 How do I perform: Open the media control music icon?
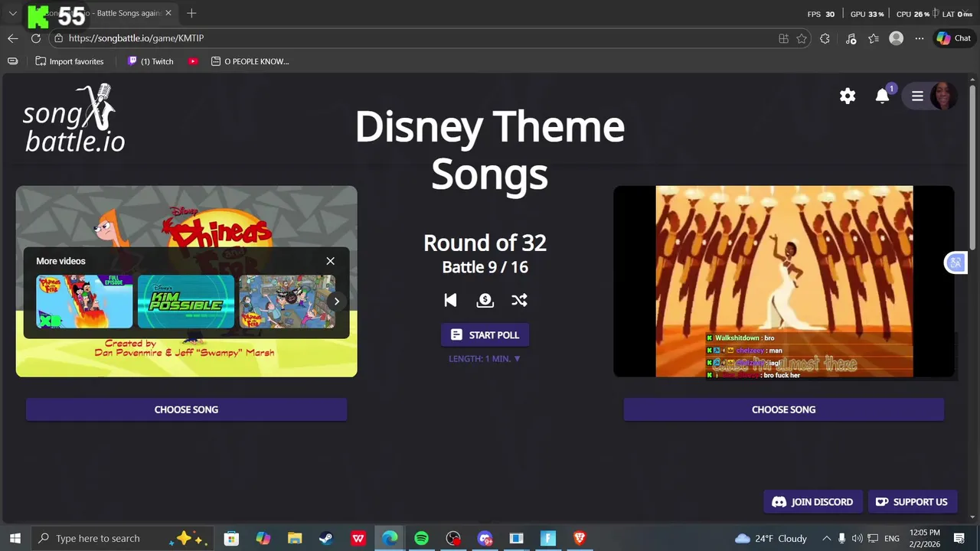click(851, 38)
